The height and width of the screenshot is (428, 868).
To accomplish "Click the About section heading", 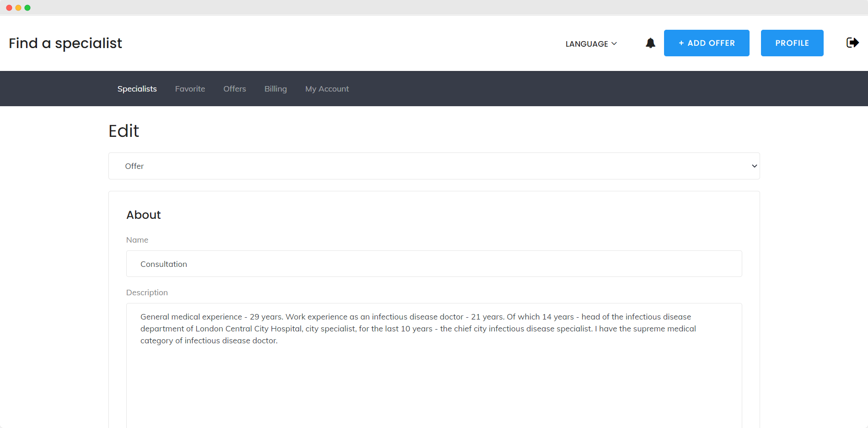I will coord(144,215).
